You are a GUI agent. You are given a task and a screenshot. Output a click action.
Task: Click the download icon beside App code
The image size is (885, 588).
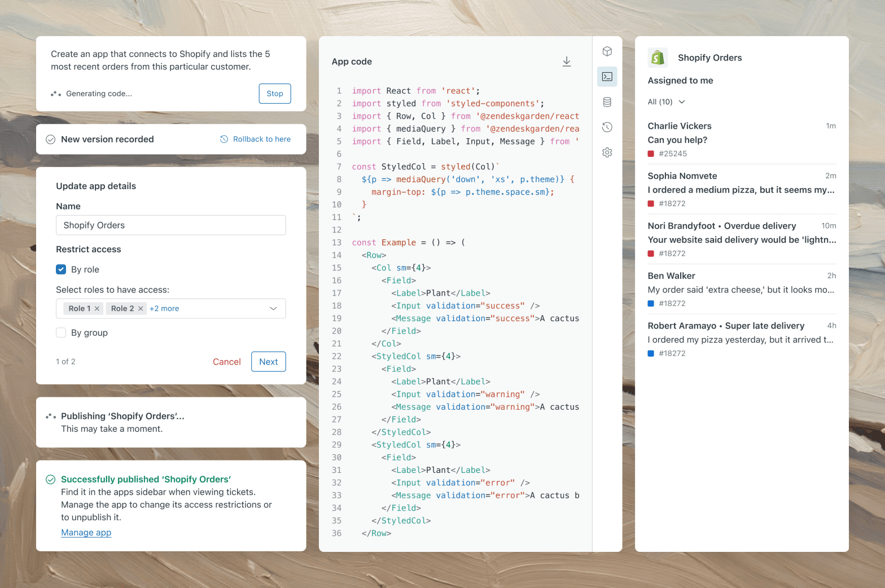[567, 62]
